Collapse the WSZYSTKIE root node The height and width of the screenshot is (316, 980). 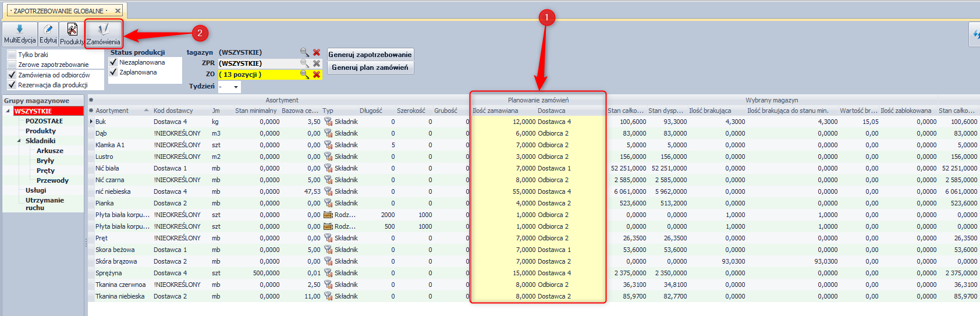click(8, 111)
